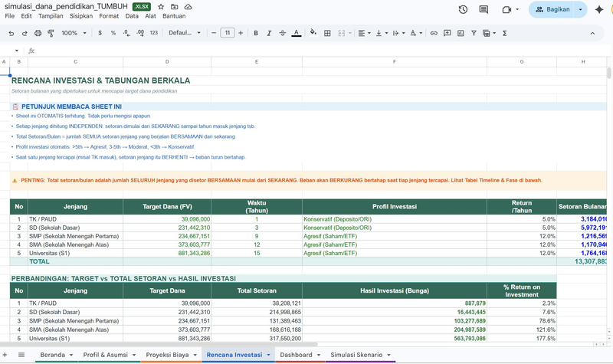Image resolution: width=613 pixels, height=364 pixels.
Task: Insert a chart with the chart icon
Action: pos(461,33)
